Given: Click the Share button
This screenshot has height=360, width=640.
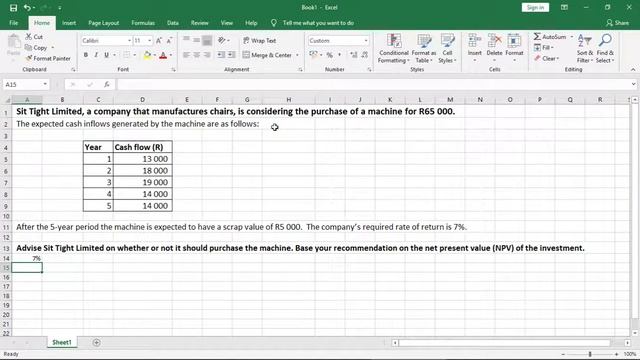Looking at the screenshot, I should [x=618, y=23].
